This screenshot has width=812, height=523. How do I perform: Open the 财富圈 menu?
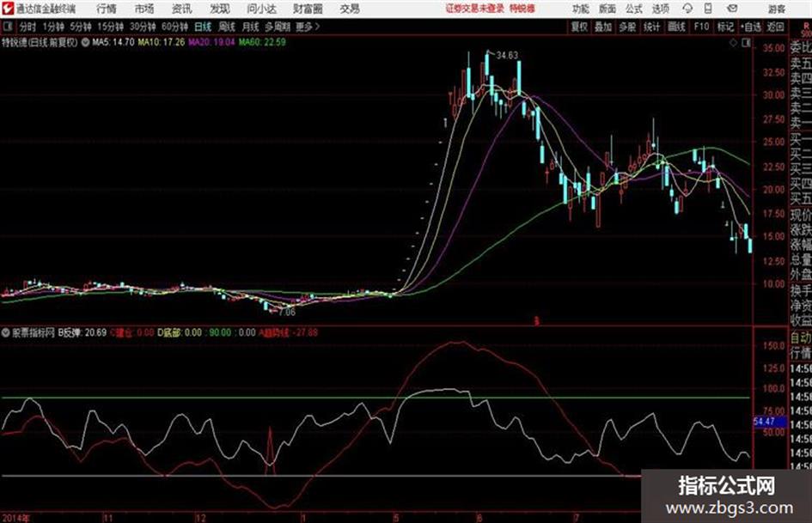tap(308, 9)
